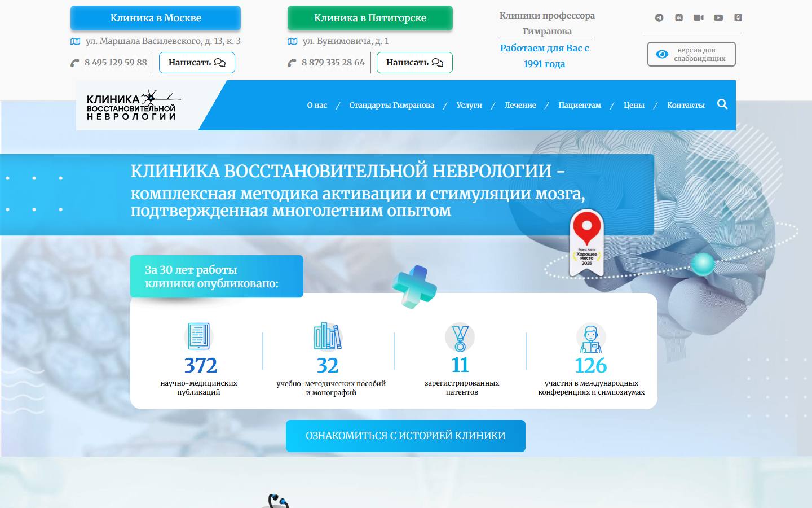Click the video camera icon in header
The height and width of the screenshot is (508, 812).
click(x=699, y=18)
